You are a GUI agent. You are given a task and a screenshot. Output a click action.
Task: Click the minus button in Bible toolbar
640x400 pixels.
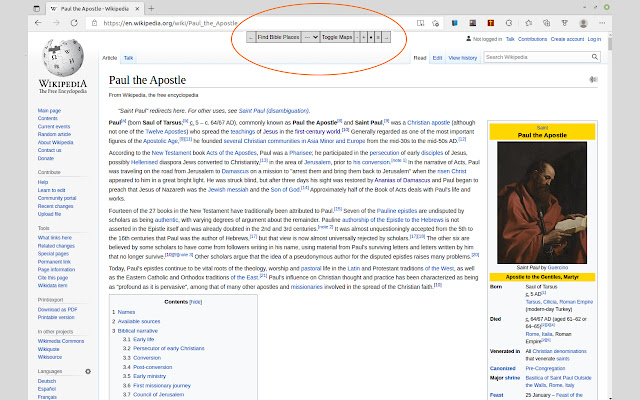pyautogui.click(x=357, y=37)
